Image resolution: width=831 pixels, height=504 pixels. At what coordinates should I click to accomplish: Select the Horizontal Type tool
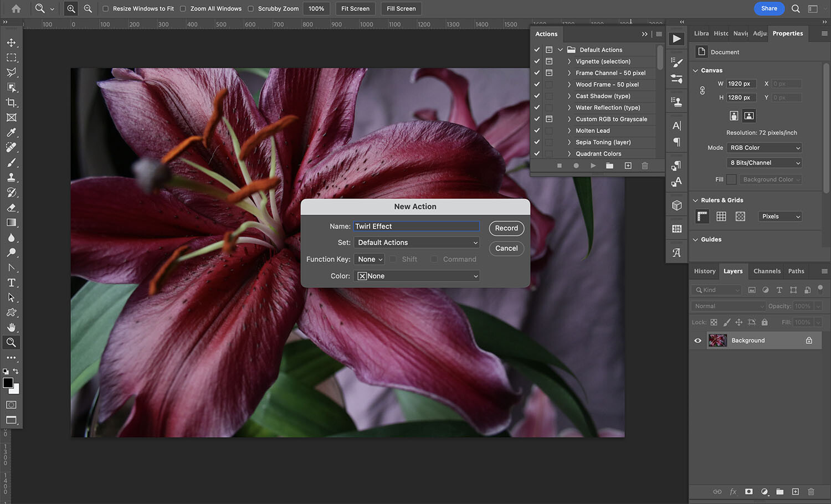tap(12, 282)
